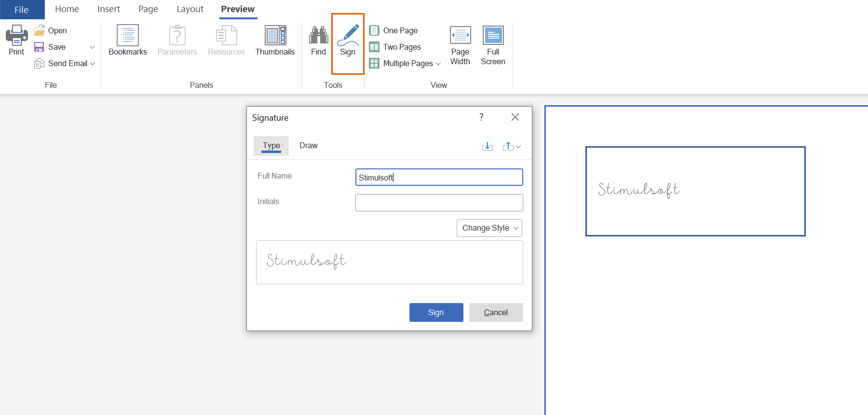Click the Full Name input field
The height and width of the screenshot is (415, 868).
pyautogui.click(x=439, y=177)
